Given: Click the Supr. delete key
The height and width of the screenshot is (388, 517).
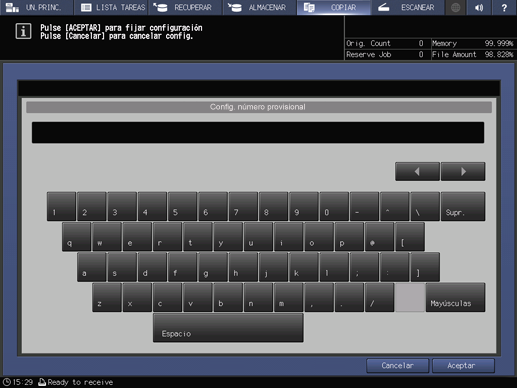Looking at the screenshot, I should (463, 206).
